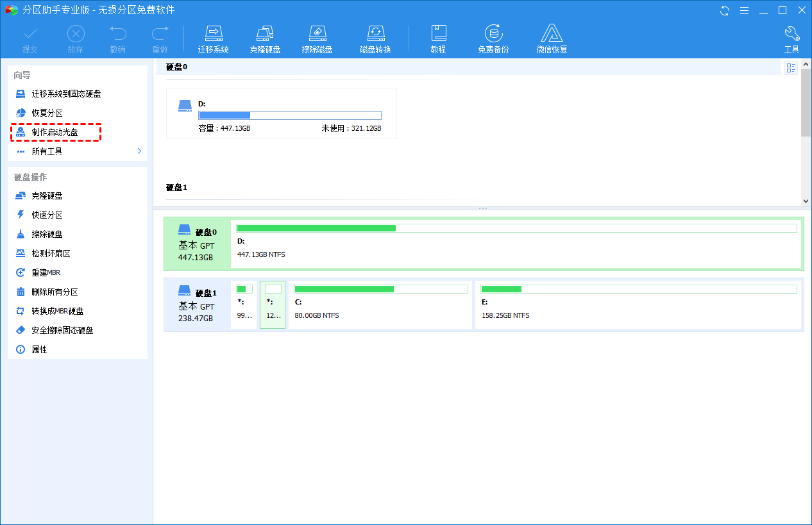Open the 克隆硬盘 toolbar tool
Screen dimensions: 812x525
[265, 40]
